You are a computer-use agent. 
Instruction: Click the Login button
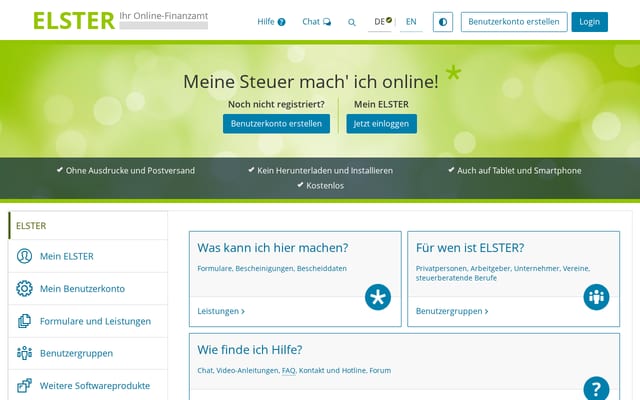click(x=589, y=22)
